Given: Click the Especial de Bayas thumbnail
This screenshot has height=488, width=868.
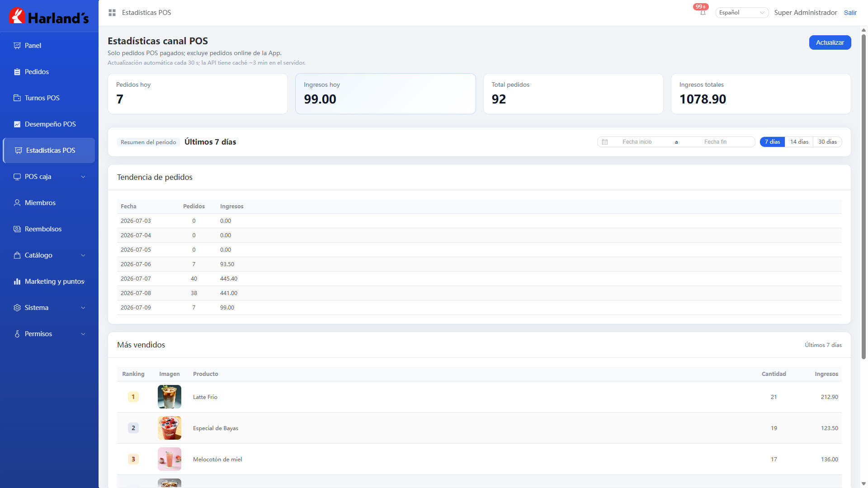Looking at the screenshot, I should click(x=170, y=428).
